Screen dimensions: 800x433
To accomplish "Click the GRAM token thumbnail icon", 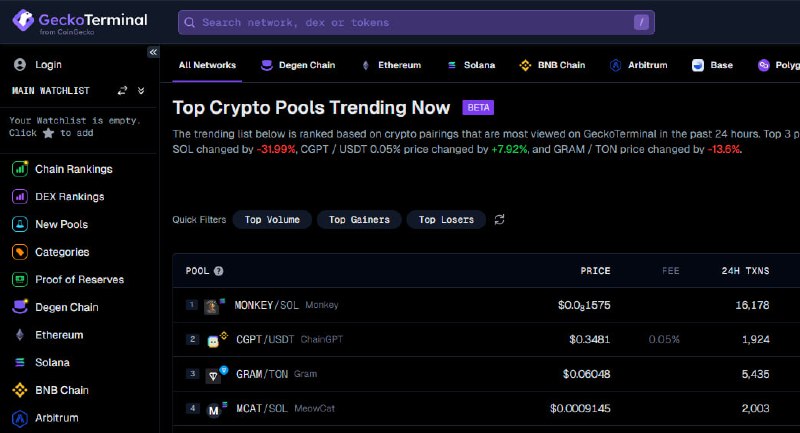I will [213, 376].
